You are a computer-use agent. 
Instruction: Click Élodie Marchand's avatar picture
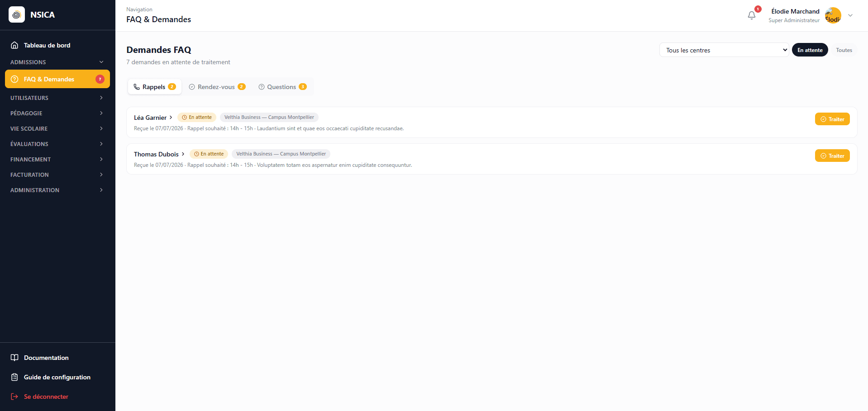click(x=833, y=15)
